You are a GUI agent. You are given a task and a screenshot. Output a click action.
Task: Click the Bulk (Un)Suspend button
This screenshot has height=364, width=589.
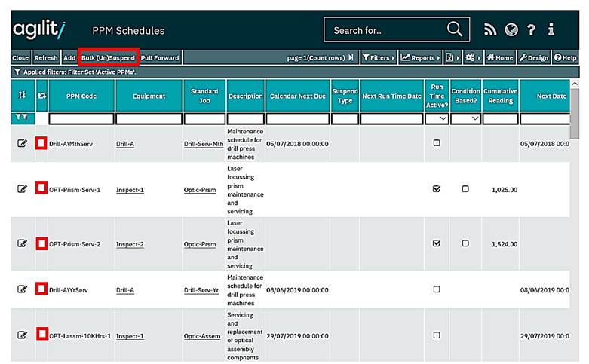pyautogui.click(x=109, y=58)
